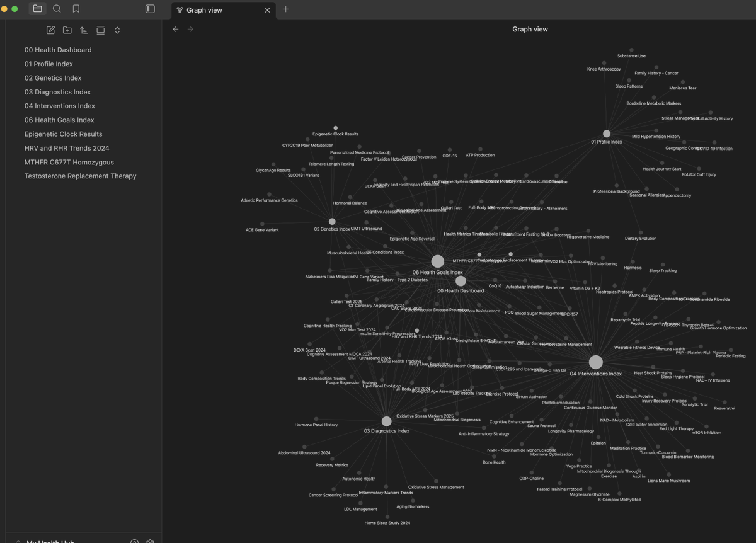
Task: Click the Blood Biomarker Monitoring node
Action: [687, 450]
